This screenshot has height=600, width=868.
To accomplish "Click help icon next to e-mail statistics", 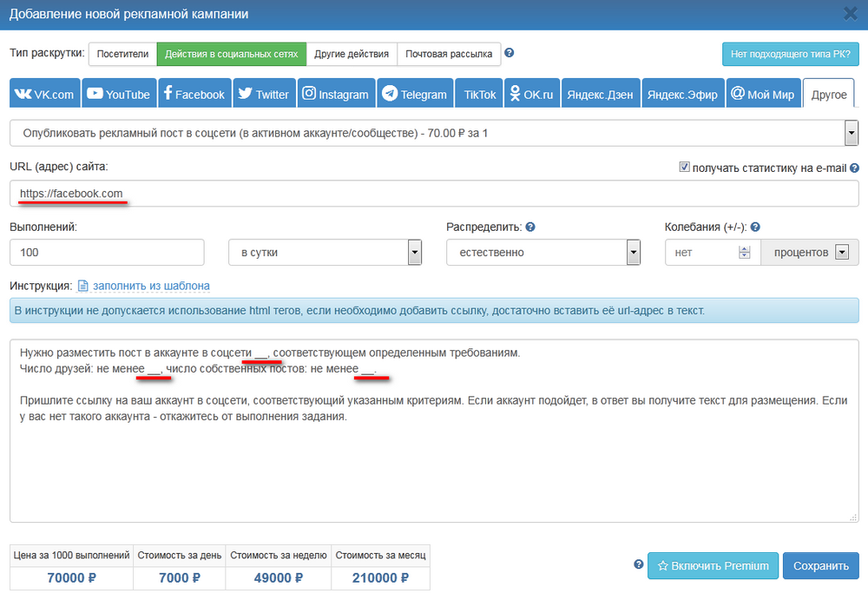I will pos(854,168).
